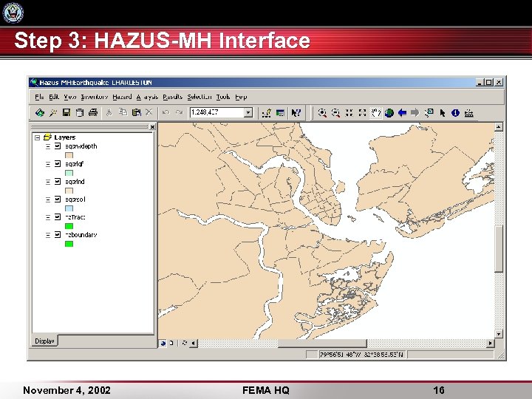Click the Fixed Zoom In arrows icon
532x399 pixels.
[349, 113]
